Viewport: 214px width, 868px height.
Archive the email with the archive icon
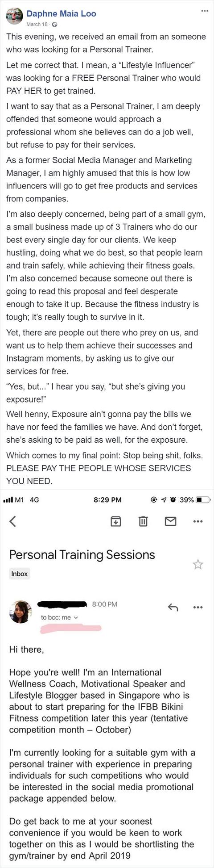click(x=115, y=521)
